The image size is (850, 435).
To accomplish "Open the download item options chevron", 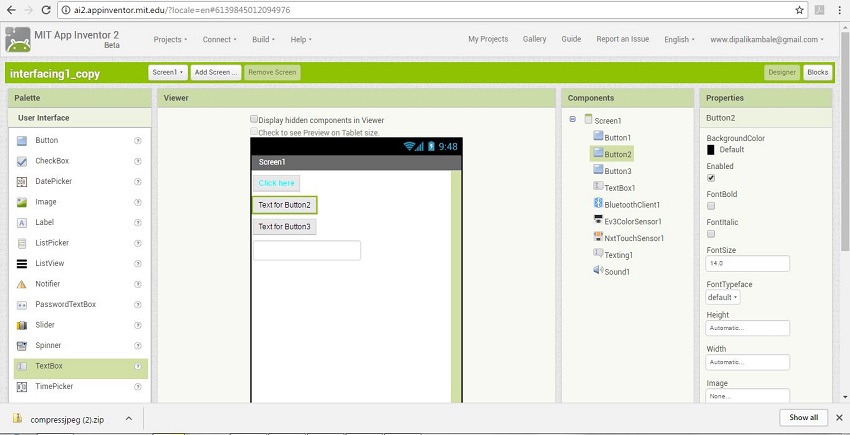I will click(129, 419).
